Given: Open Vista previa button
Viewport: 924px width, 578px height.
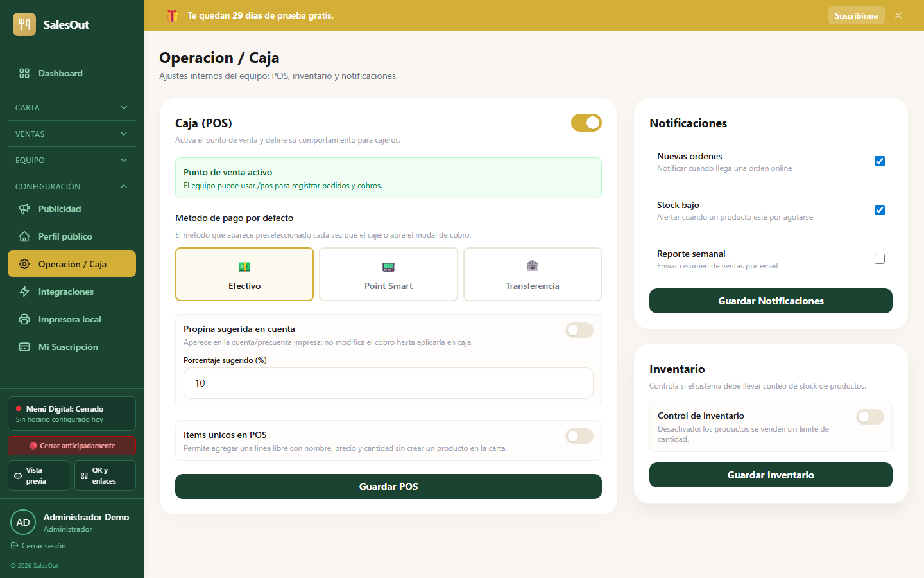Looking at the screenshot, I should [x=38, y=475].
